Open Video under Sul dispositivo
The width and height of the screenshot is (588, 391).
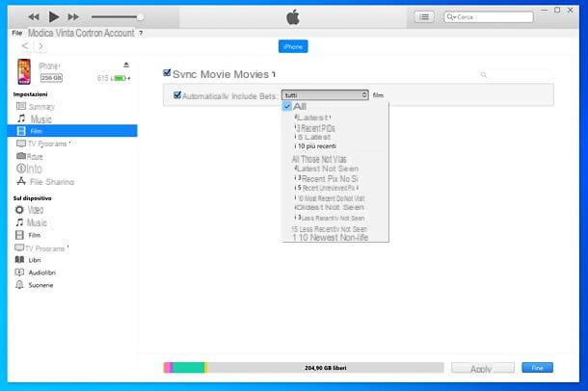coord(29,210)
